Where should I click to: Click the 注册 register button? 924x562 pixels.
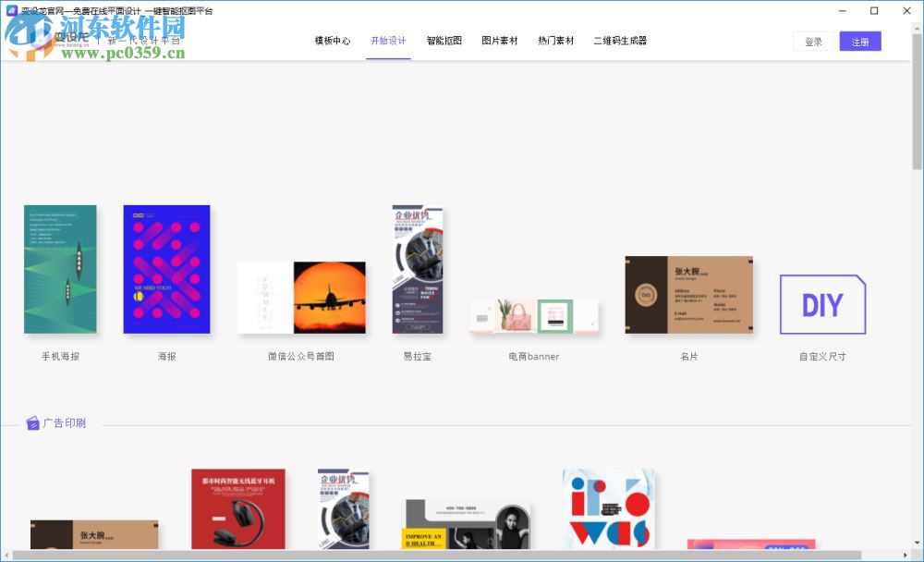(860, 41)
